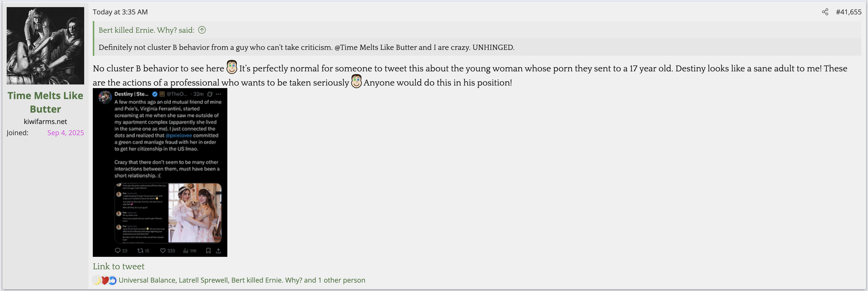This screenshot has height=291, width=868.
Task: Open Time Melts Like Butter's avatar
Action: (45, 46)
